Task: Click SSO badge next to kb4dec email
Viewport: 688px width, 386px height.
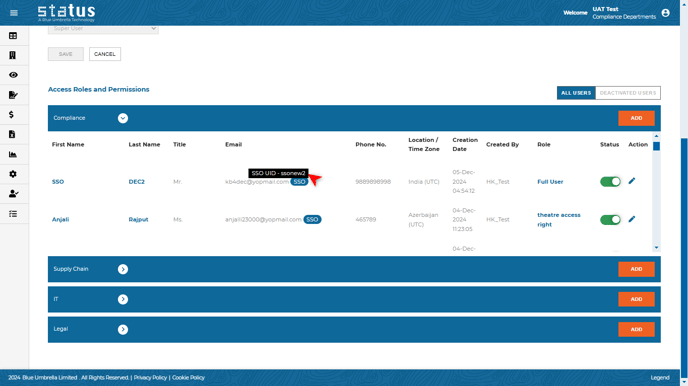Action: [299, 182]
